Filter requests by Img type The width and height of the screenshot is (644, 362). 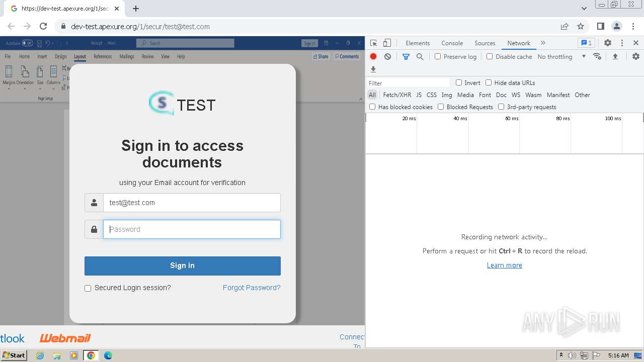(x=447, y=95)
